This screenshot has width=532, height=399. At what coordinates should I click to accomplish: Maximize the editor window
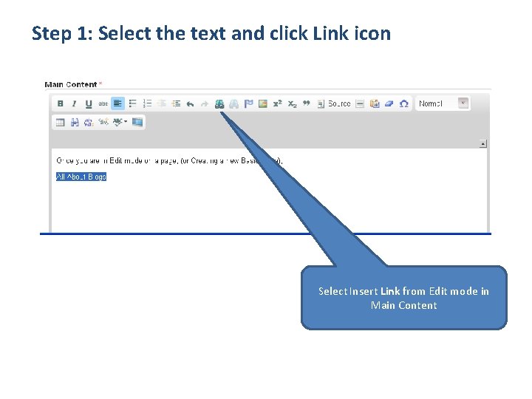[137, 122]
